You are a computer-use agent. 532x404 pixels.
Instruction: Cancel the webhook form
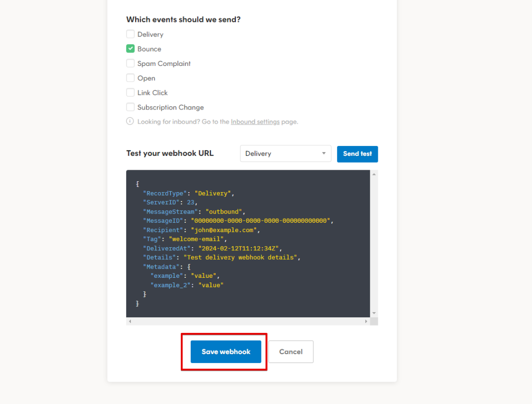click(290, 352)
